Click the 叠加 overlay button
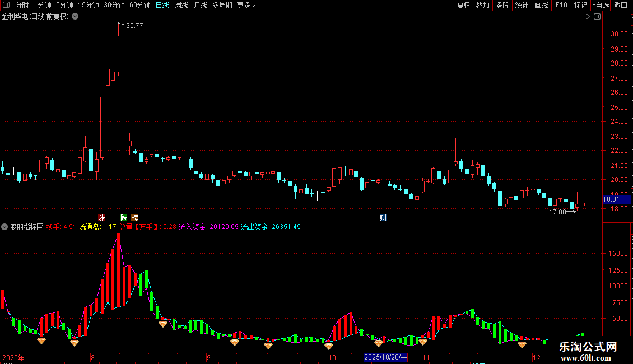The width and height of the screenshot is (633, 364). [483, 5]
